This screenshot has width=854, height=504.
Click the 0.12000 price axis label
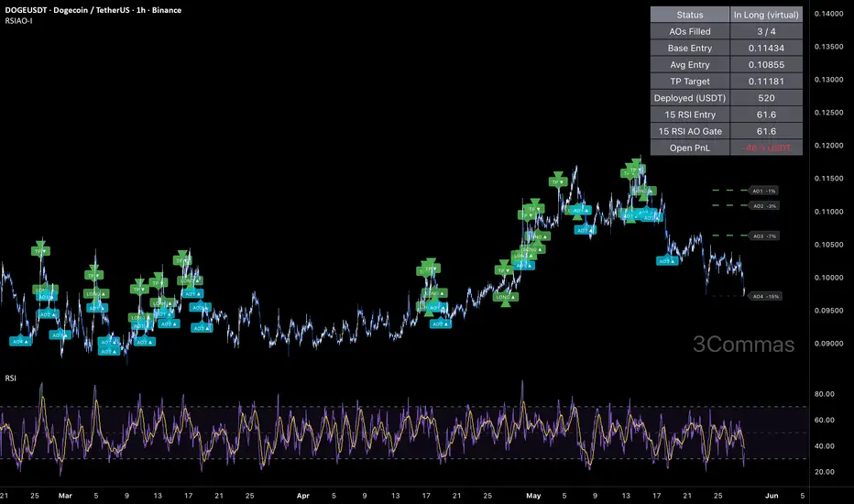pos(828,146)
